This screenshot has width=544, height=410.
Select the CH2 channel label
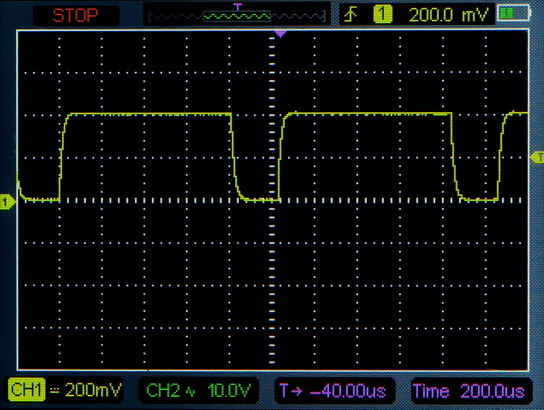pos(163,391)
